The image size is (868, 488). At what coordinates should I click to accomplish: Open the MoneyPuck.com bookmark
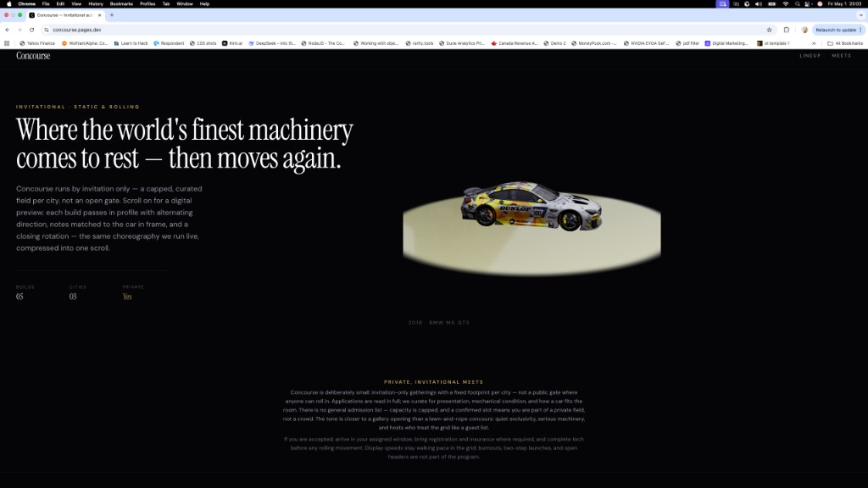pos(594,43)
